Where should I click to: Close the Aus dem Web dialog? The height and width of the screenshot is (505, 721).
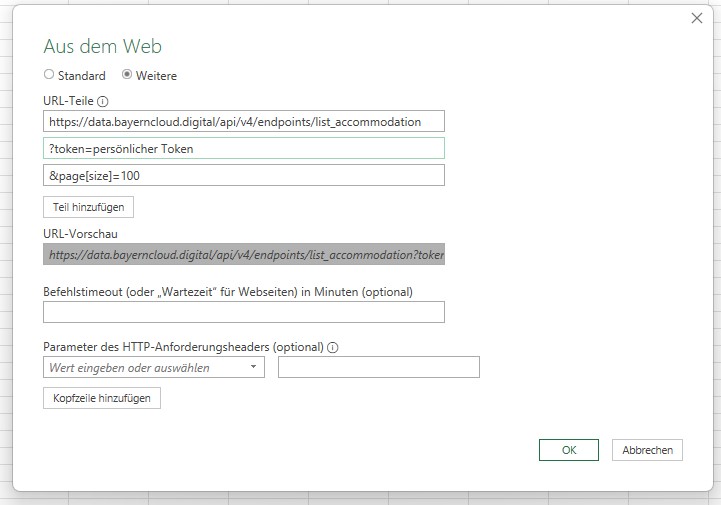click(696, 18)
